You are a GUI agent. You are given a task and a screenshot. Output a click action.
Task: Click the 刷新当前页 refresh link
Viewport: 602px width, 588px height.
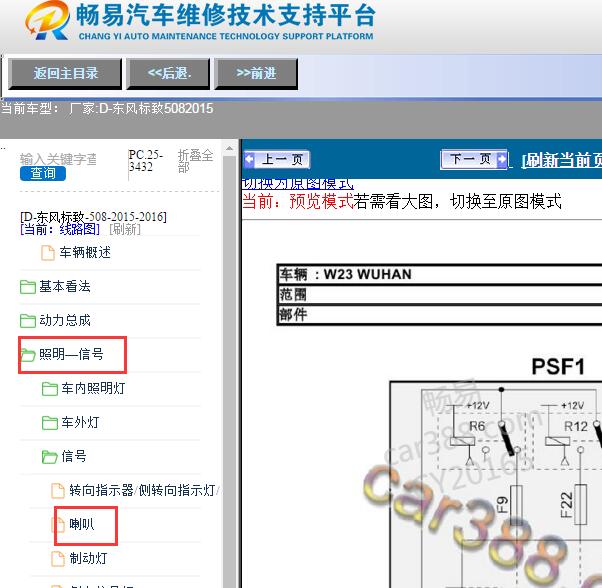[562, 160]
